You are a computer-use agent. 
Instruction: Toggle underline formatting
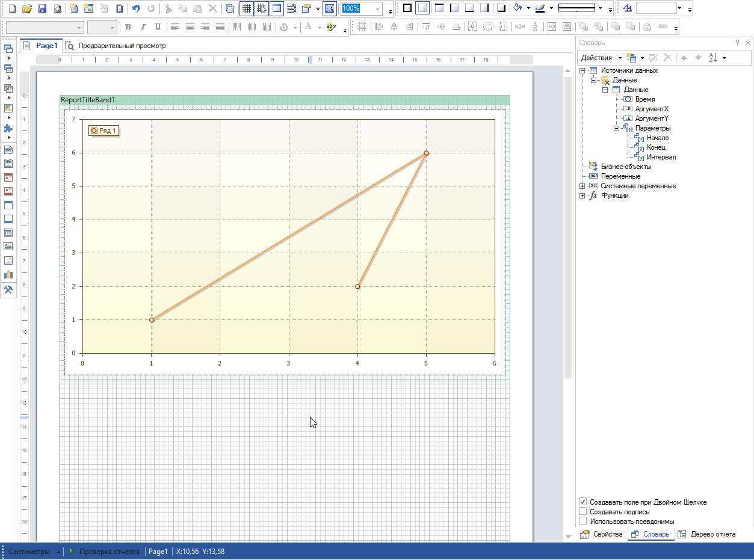pos(158,27)
